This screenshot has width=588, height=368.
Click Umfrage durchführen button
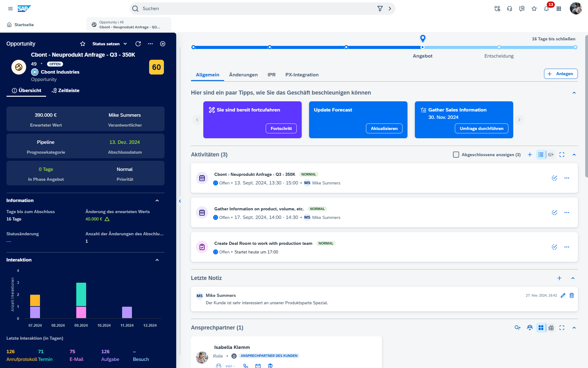481,128
